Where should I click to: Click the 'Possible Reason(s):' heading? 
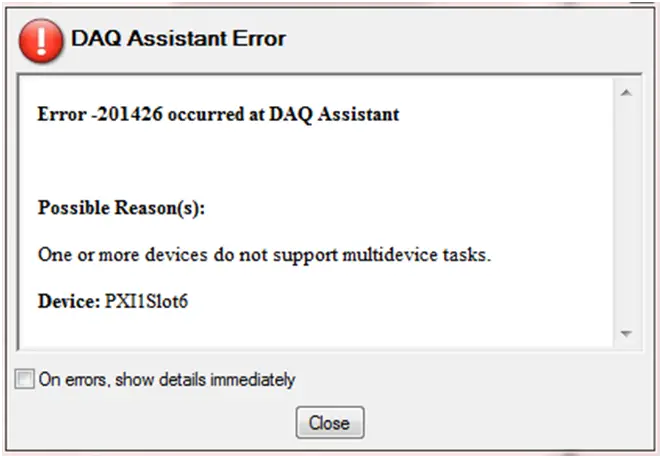pos(121,208)
